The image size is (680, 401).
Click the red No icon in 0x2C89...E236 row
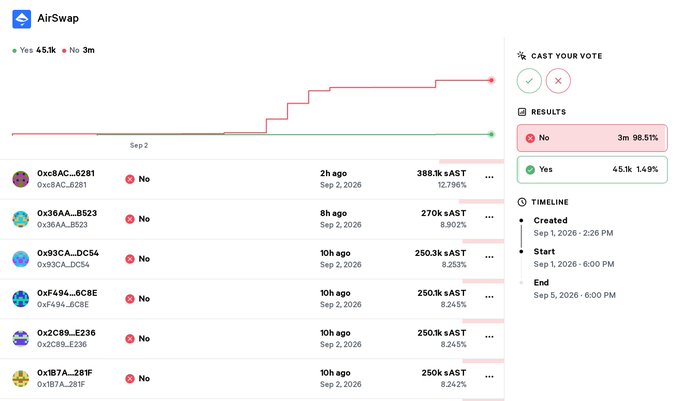[130, 339]
